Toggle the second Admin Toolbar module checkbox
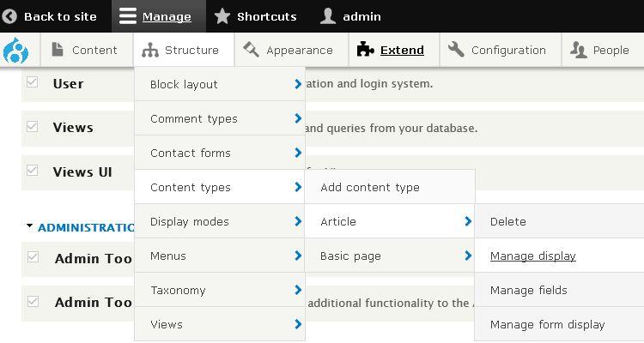This screenshot has width=644, height=343. pos(33,302)
